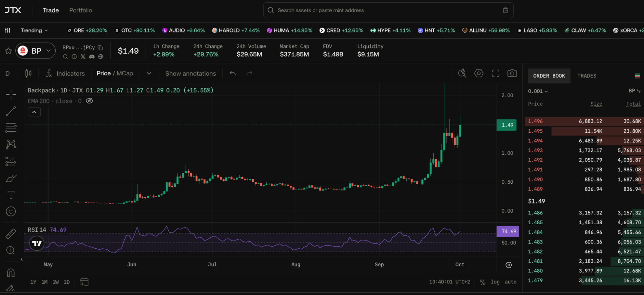Viewport: 644px width, 295px height.
Task: Click Show annotations button
Action: click(x=190, y=73)
